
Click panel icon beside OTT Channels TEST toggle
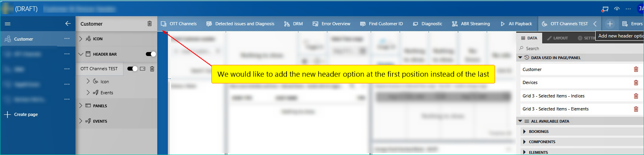click(x=143, y=69)
